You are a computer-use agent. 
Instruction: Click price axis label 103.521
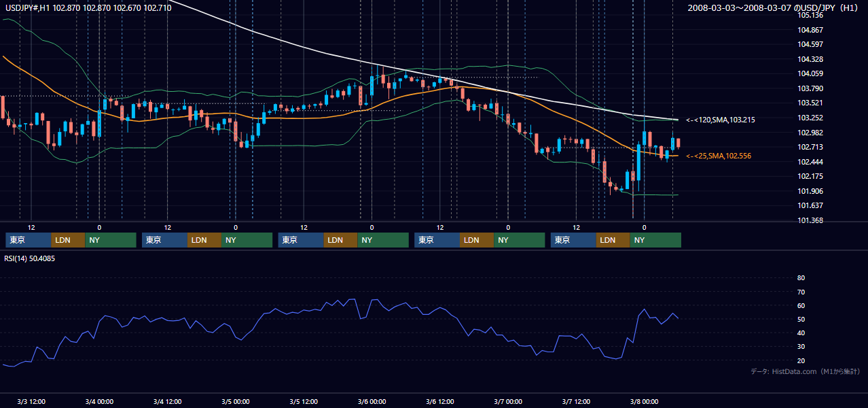(810, 103)
